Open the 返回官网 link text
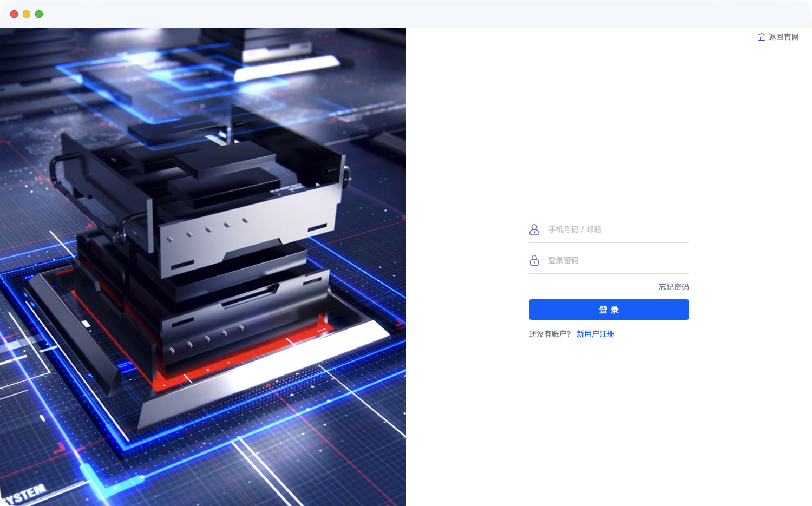Screen dimensions: 812x506 783,37
